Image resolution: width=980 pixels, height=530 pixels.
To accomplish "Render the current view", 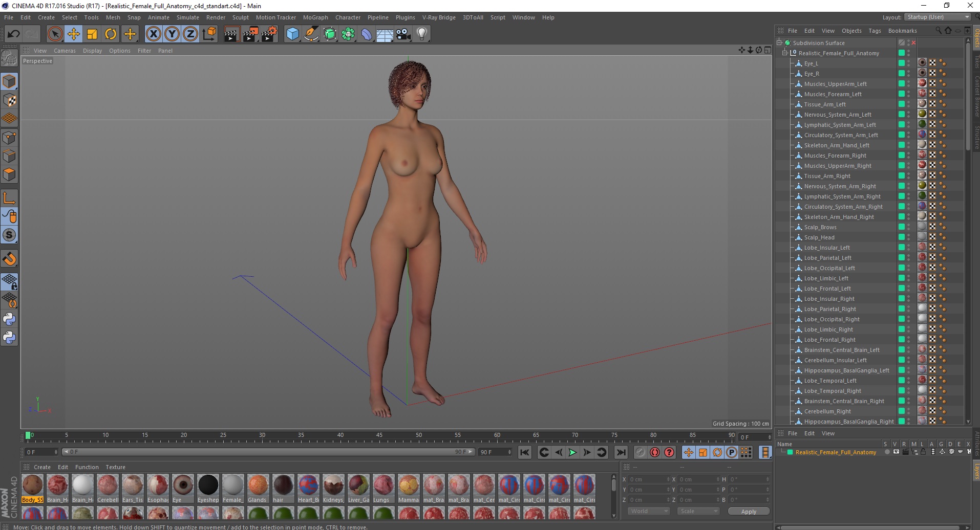I will click(x=231, y=34).
